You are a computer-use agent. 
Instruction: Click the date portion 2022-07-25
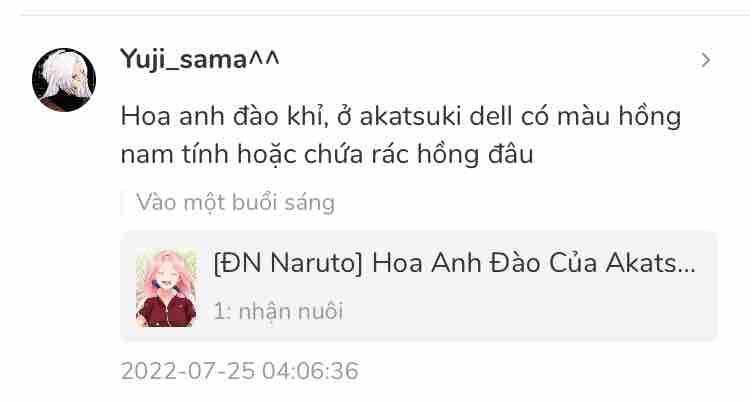[x=188, y=371]
